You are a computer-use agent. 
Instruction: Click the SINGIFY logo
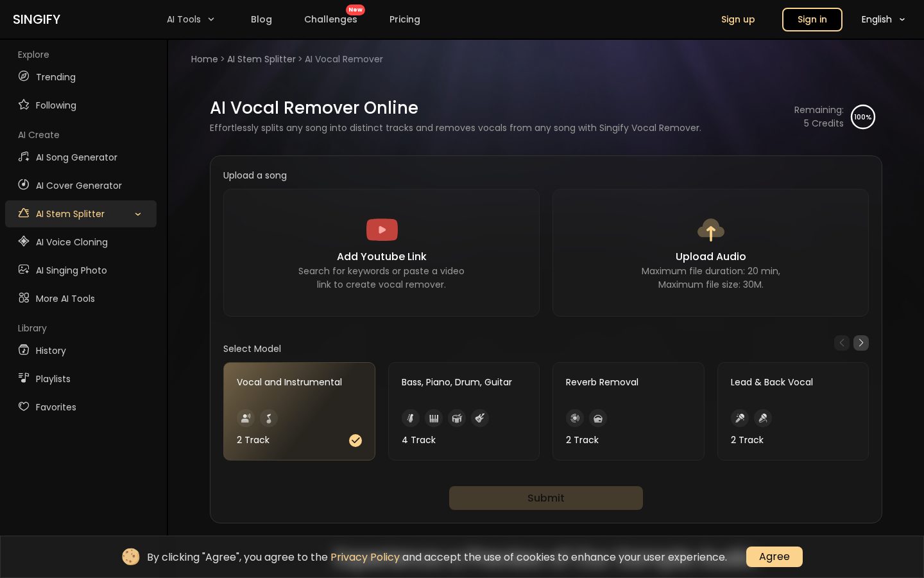(x=37, y=19)
